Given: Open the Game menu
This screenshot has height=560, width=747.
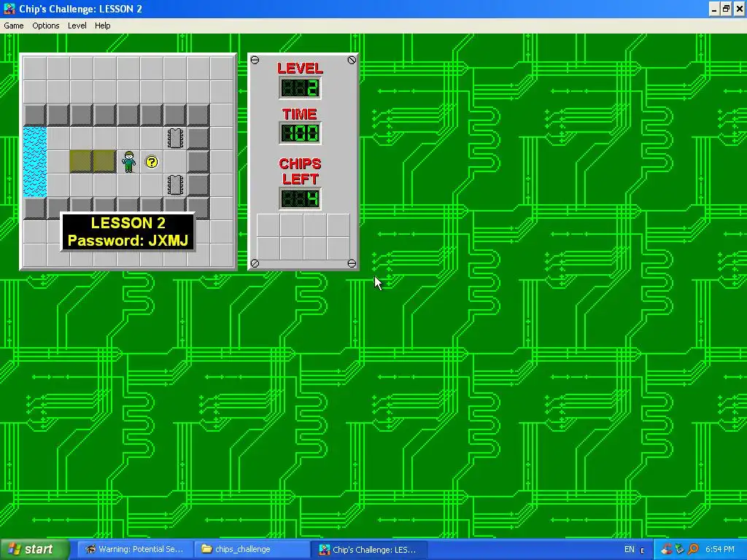Looking at the screenshot, I should 13,26.
